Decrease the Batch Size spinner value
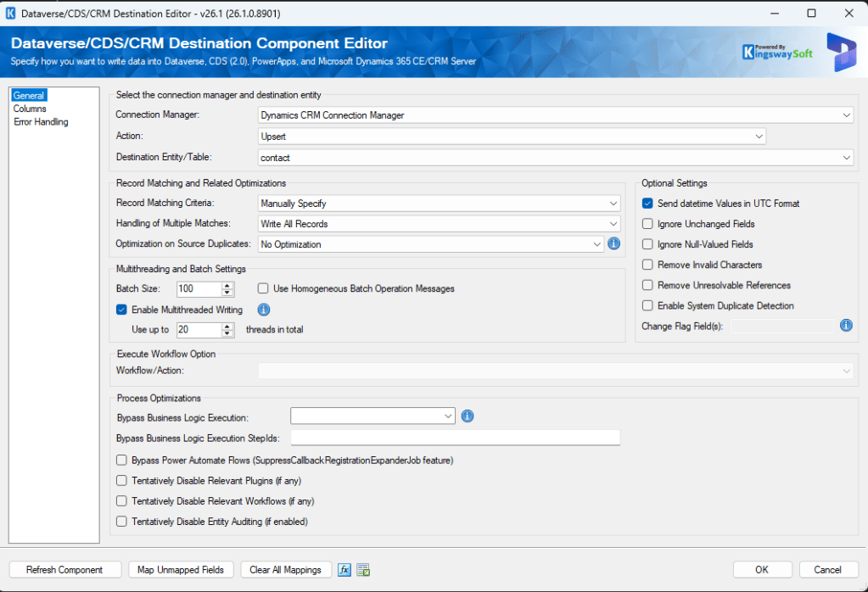 pos(227,292)
